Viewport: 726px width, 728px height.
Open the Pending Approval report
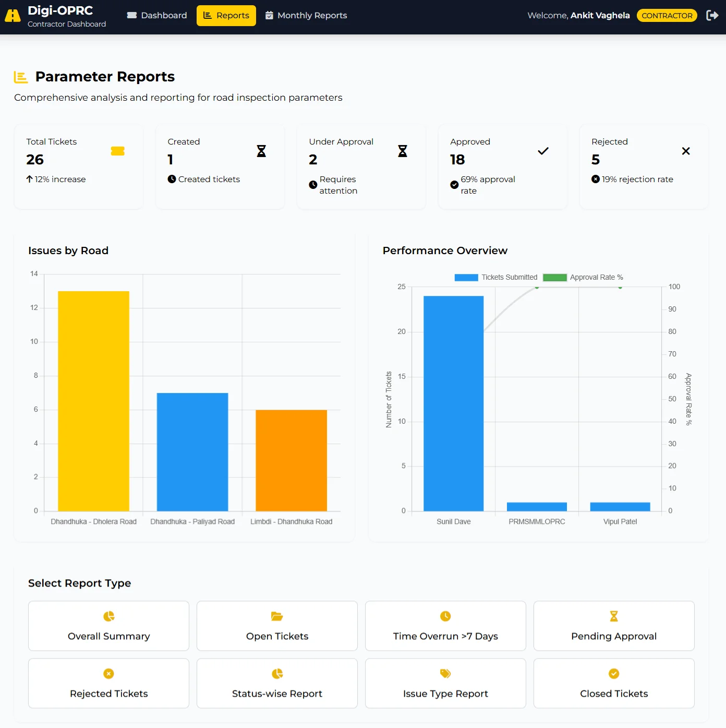pos(613,626)
